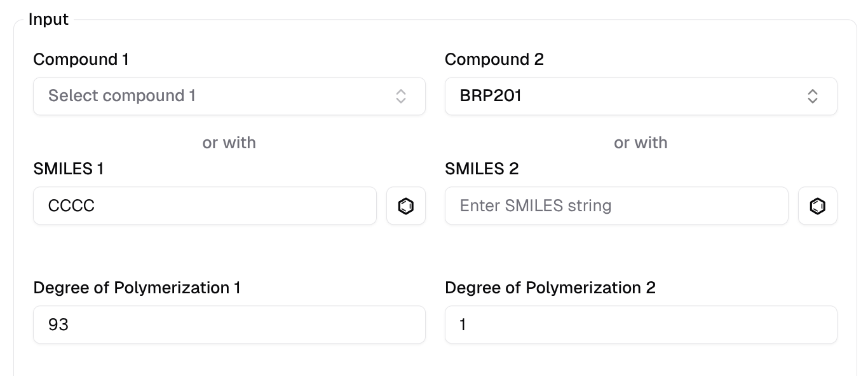Click the 'Compound 2' label
868x376 pixels.
tap(494, 60)
